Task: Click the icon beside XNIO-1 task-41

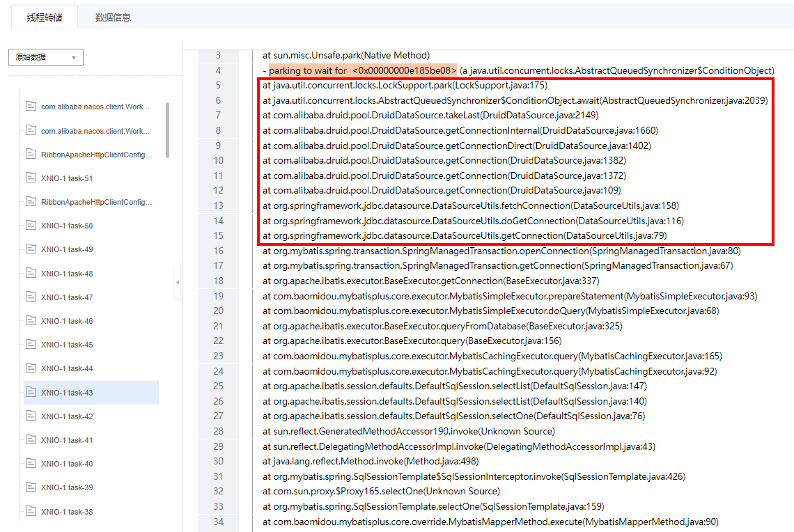Action: pyautogui.click(x=31, y=439)
